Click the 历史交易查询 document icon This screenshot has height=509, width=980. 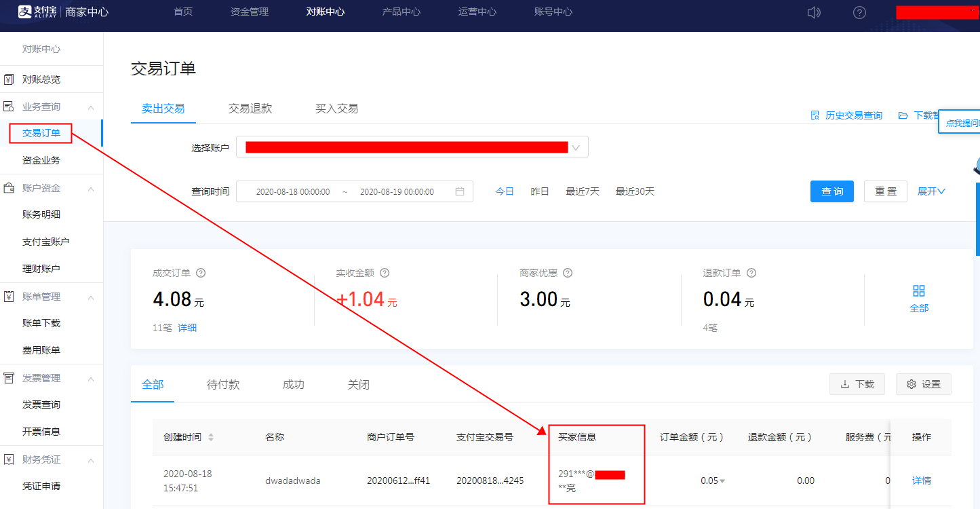point(815,115)
